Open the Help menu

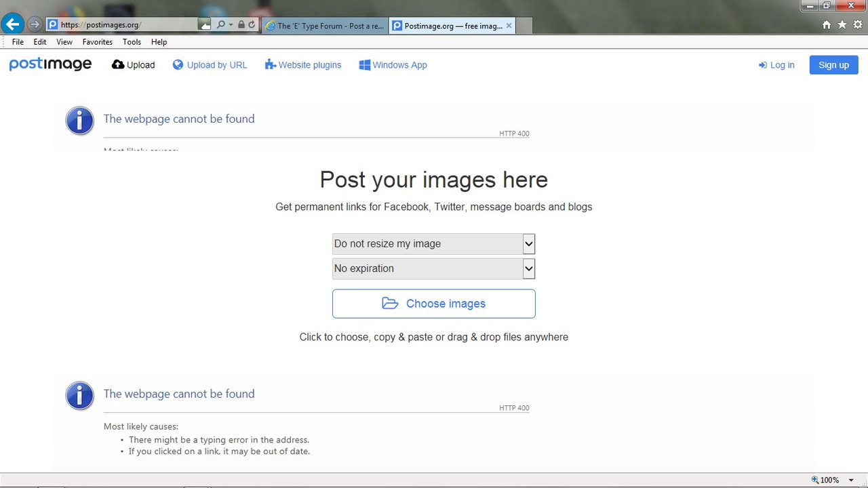point(159,42)
